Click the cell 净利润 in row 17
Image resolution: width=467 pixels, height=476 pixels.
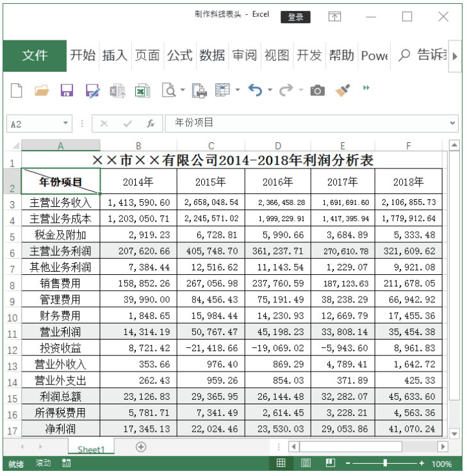[x=61, y=429]
